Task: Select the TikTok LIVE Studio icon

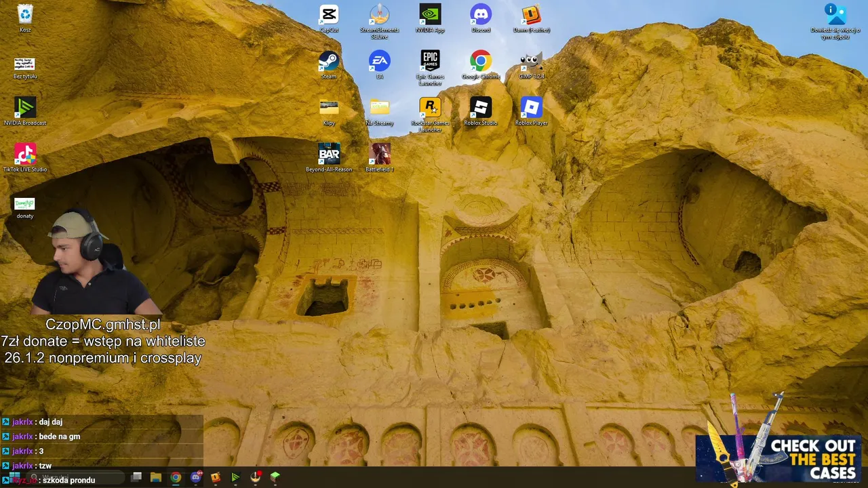Action: coord(25,157)
